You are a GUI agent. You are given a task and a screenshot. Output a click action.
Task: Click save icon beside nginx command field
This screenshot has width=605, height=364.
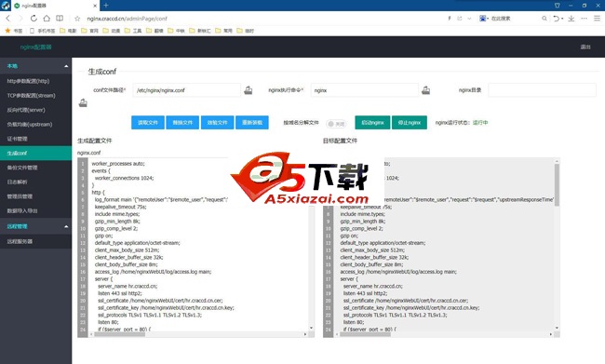[425, 90]
